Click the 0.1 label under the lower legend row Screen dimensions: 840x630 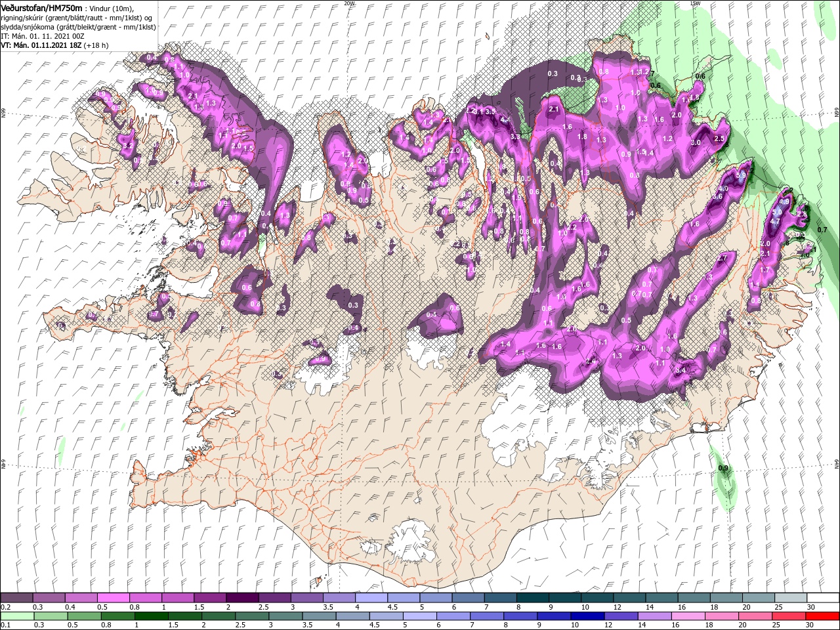point(5,625)
